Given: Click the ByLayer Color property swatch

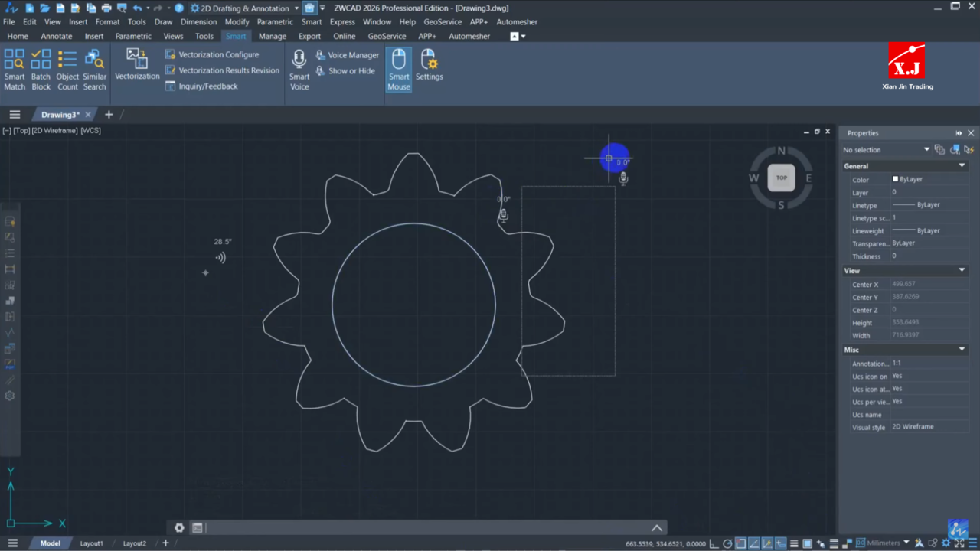Looking at the screenshot, I should (x=896, y=179).
